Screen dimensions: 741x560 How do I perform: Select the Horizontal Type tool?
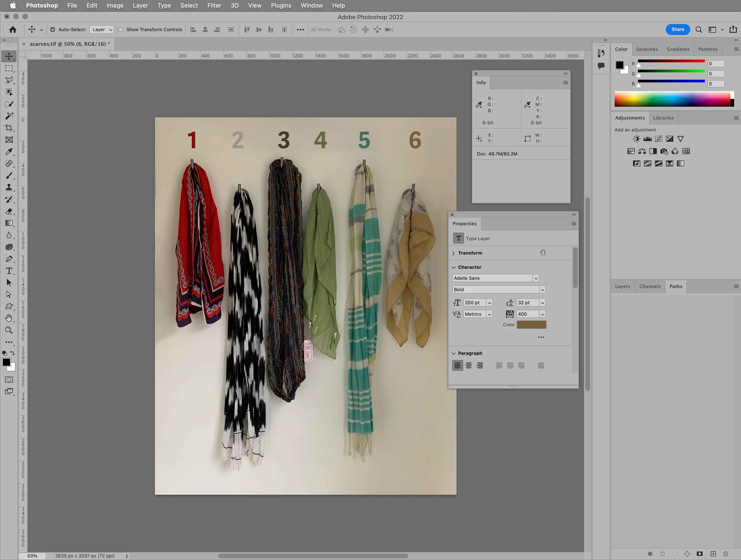pyautogui.click(x=9, y=271)
